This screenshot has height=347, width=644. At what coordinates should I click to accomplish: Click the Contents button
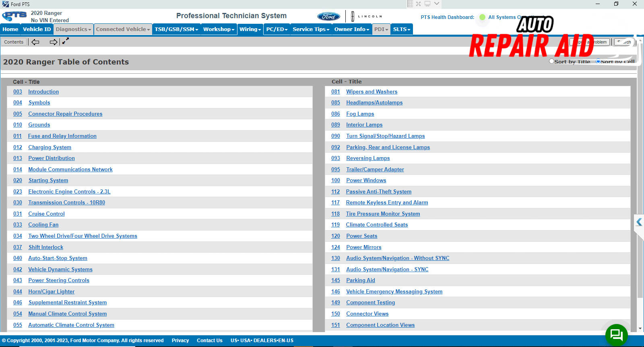14,42
